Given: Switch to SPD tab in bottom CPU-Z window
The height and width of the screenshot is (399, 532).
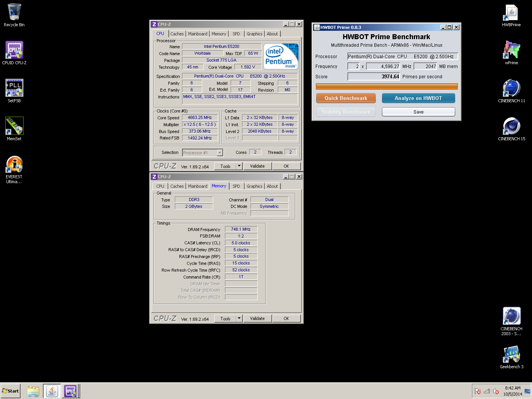Looking at the screenshot, I should click(x=236, y=186).
